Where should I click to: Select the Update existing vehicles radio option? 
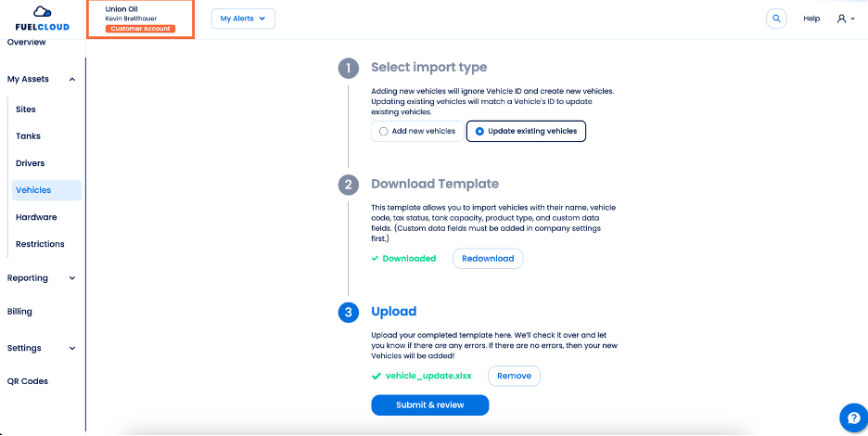click(x=526, y=132)
